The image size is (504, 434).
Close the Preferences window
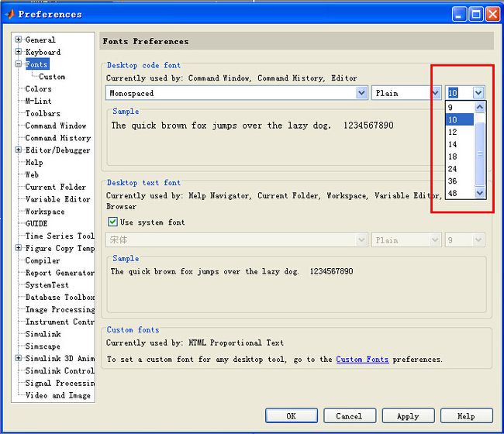tap(492, 14)
